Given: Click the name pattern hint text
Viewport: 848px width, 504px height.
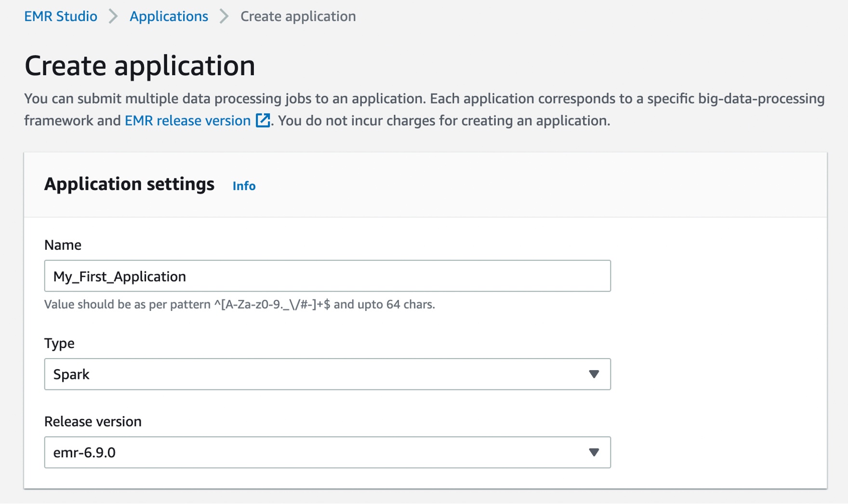Looking at the screenshot, I should 239,304.
